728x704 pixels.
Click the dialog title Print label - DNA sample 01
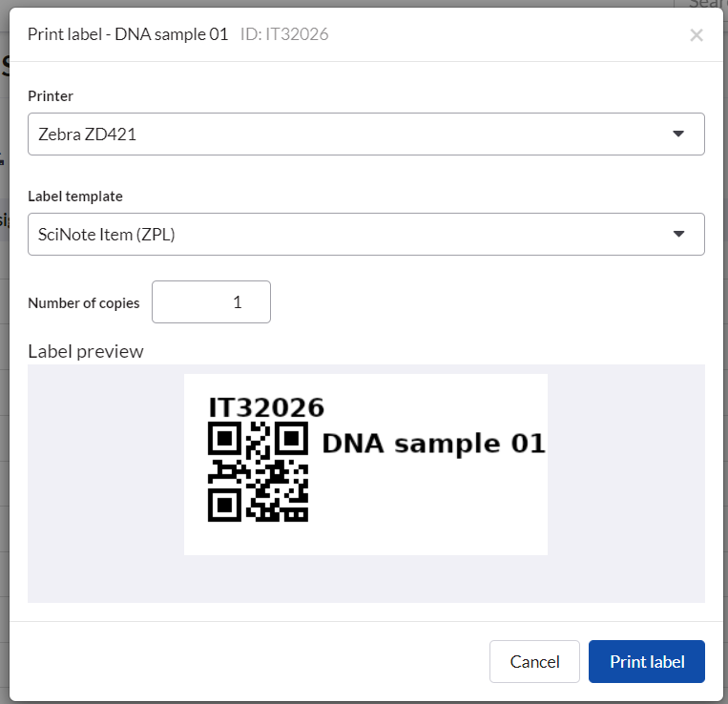tap(128, 34)
